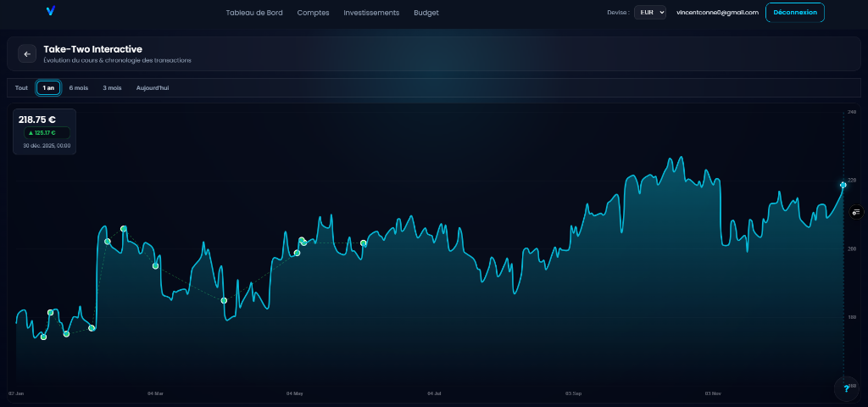Screen dimensions: 868x407
Task: Click the 03 Sep axis label
Action: [574, 393]
